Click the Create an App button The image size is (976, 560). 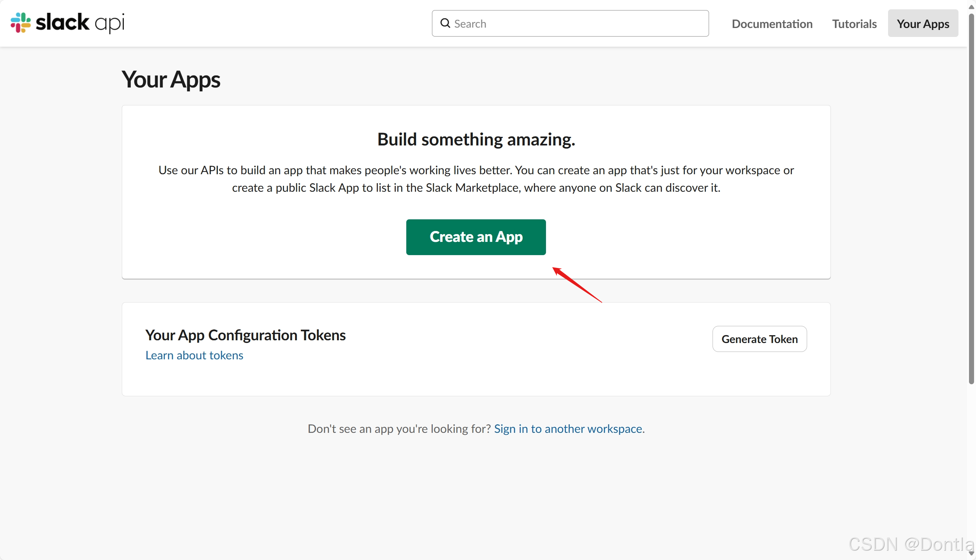(476, 237)
